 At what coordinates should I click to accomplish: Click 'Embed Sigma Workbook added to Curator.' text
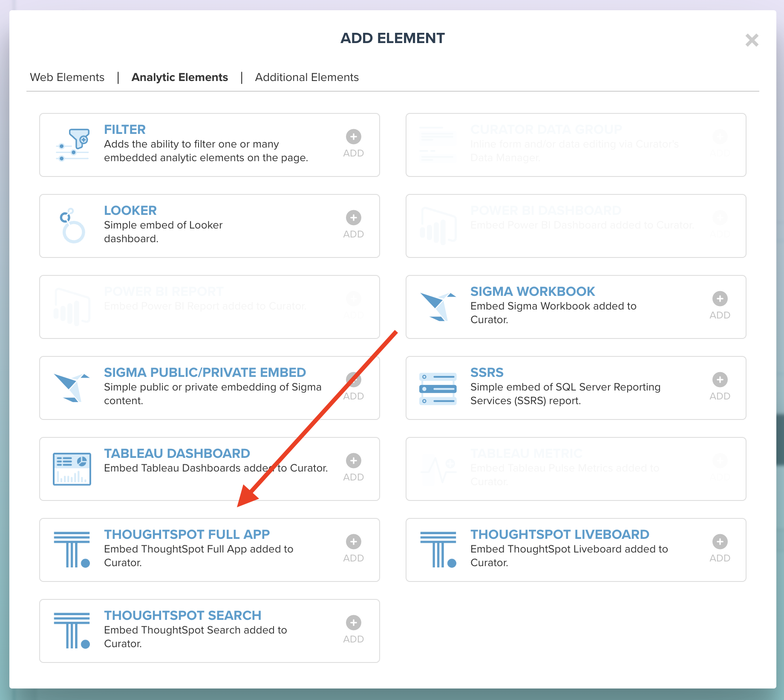pyautogui.click(x=553, y=313)
